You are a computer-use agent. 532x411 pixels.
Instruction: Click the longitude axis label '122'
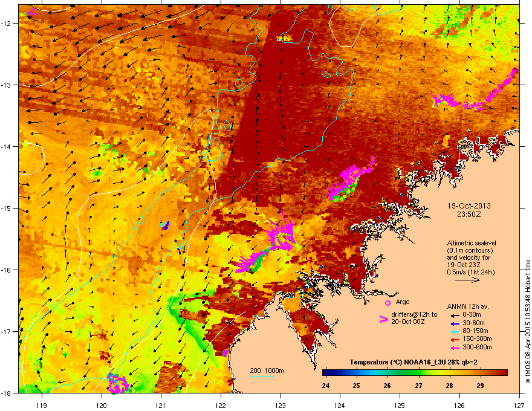click(221, 405)
